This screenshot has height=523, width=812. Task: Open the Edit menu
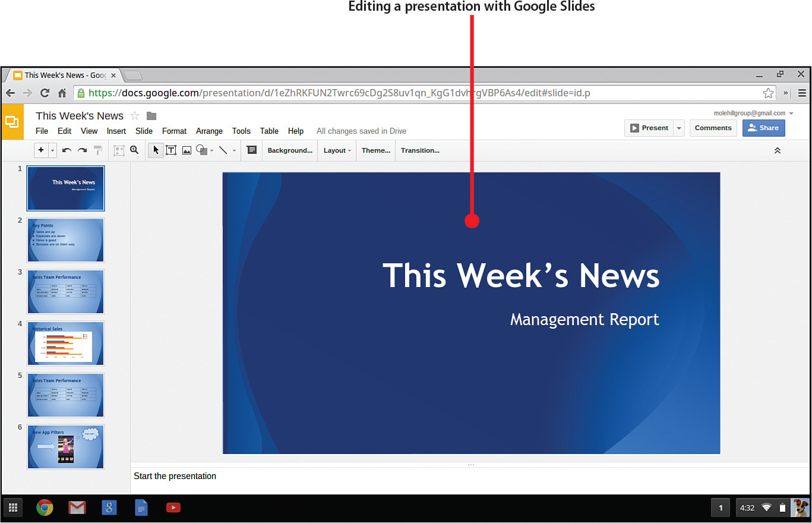point(64,131)
